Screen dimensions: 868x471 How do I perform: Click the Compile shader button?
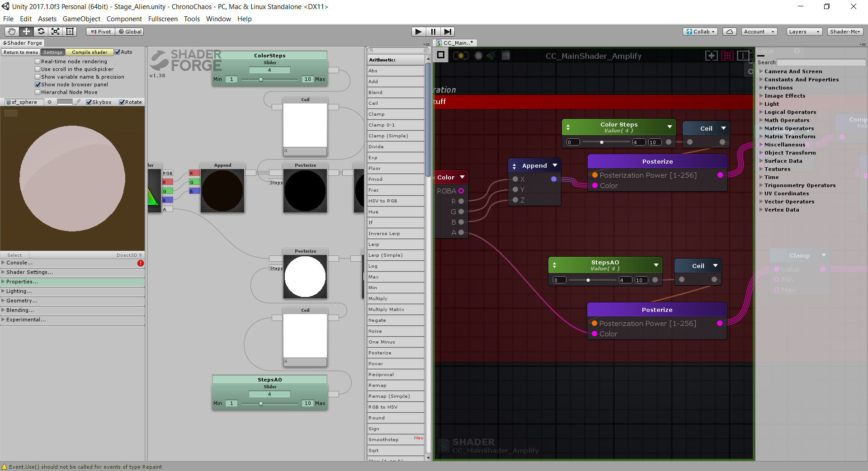coord(90,52)
